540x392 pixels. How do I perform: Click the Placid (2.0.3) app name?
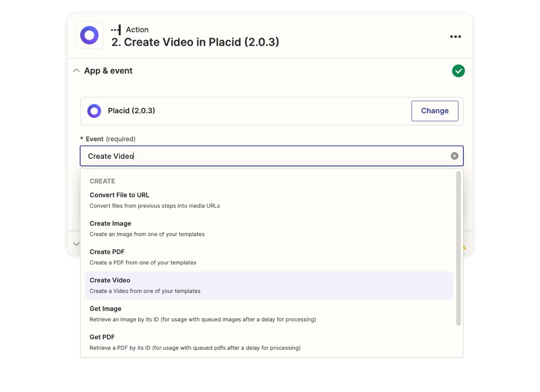[131, 111]
